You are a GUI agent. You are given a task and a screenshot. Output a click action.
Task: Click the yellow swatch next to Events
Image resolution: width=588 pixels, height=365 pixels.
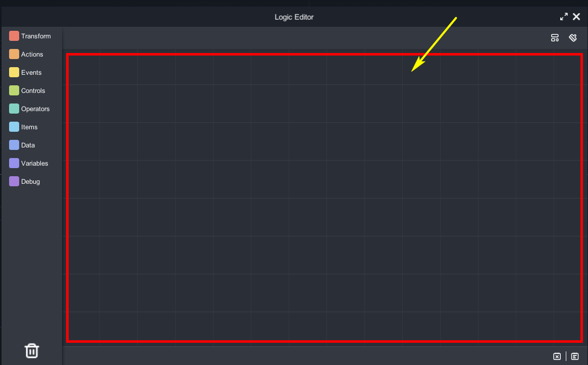(x=14, y=73)
